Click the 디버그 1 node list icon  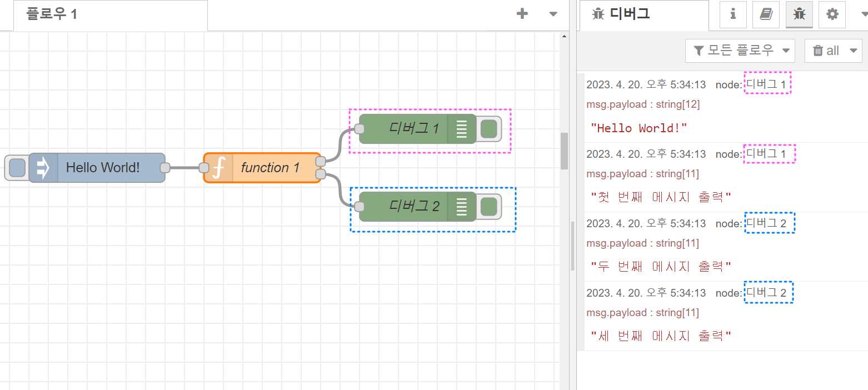[x=462, y=129]
